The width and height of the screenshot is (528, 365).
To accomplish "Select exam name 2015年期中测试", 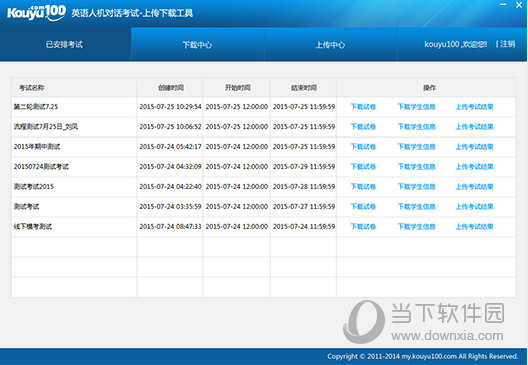I will (37, 146).
